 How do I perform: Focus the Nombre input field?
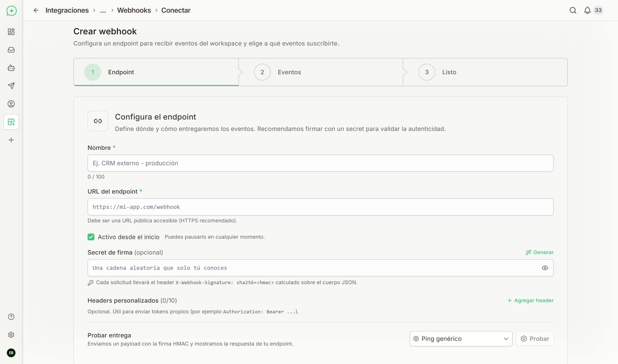click(x=320, y=163)
